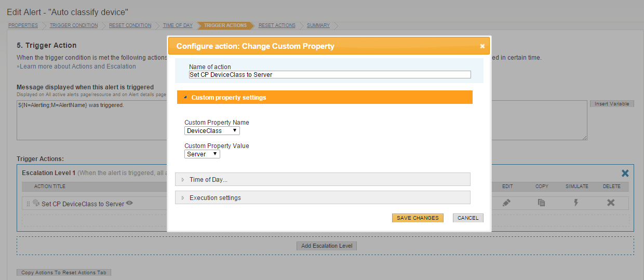Image resolution: width=644 pixels, height=280 pixels.
Task: Go to the Time of Day step
Action: pos(178,25)
